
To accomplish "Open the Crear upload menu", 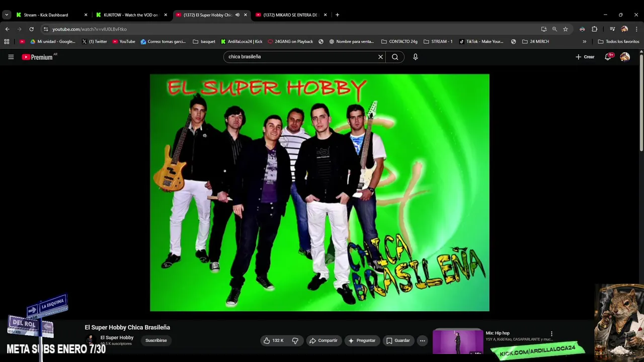I will coord(585,57).
